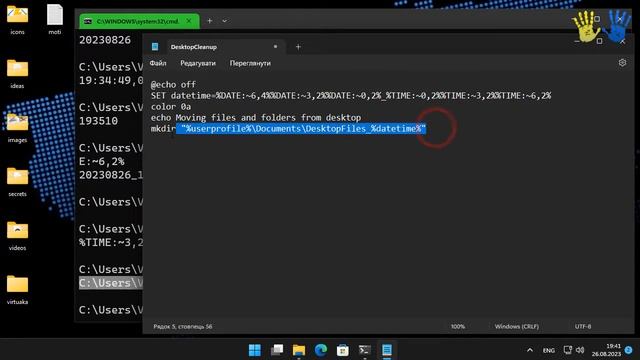The height and width of the screenshot is (360, 640).
Task: Click the Notepad document icon in tab
Action: coord(155,47)
